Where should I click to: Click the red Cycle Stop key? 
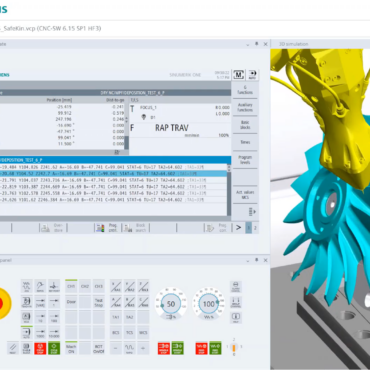(40, 348)
